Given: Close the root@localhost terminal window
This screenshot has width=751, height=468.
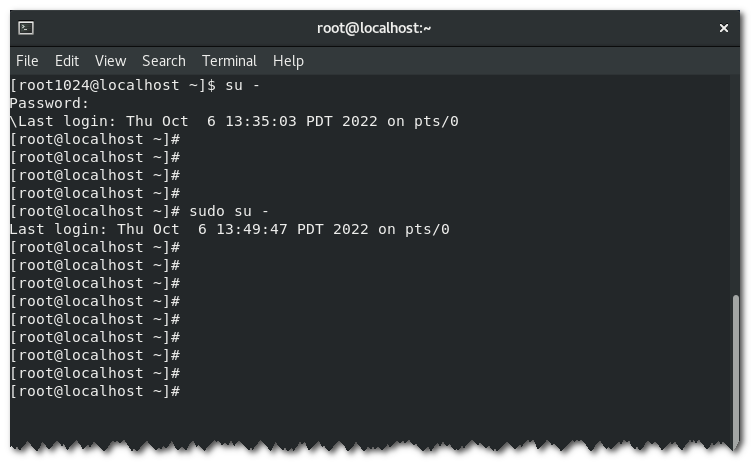Looking at the screenshot, I should click(724, 28).
